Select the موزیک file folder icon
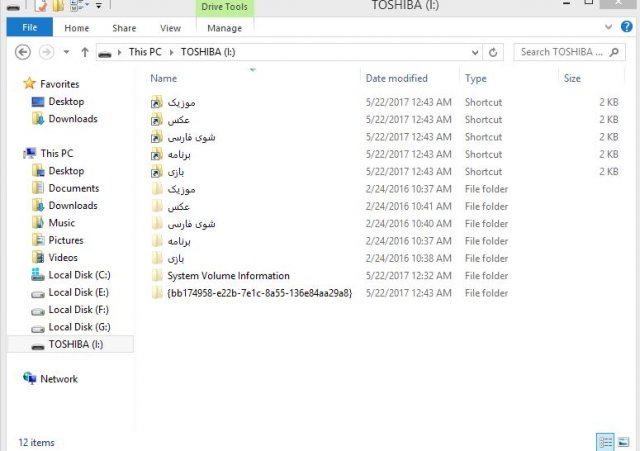 click(x=157, y=189)
